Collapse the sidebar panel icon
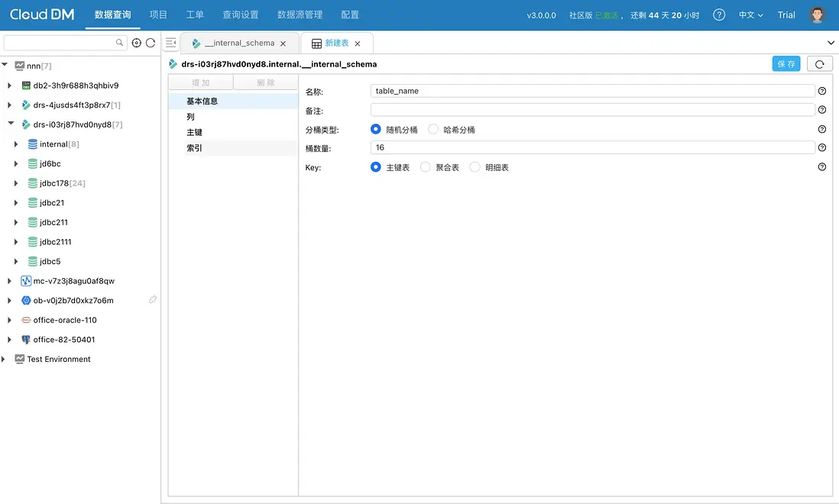Viewport: 839px width, 504px height. click(171, 44)
